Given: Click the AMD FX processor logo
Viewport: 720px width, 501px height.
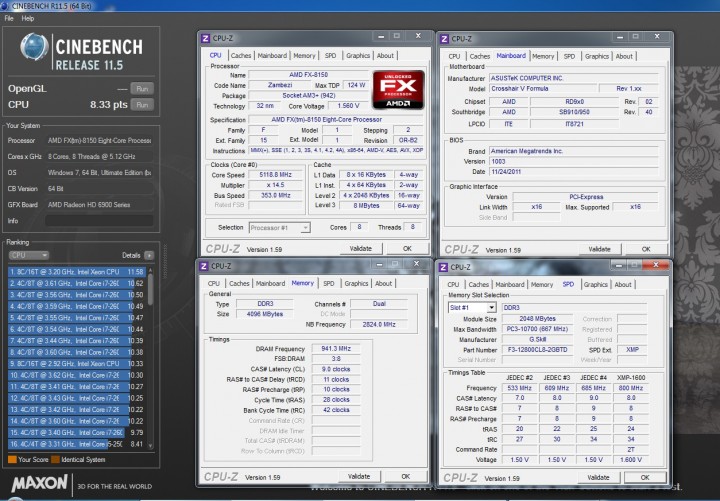Looking at the screenshot, I should (398, 90).
